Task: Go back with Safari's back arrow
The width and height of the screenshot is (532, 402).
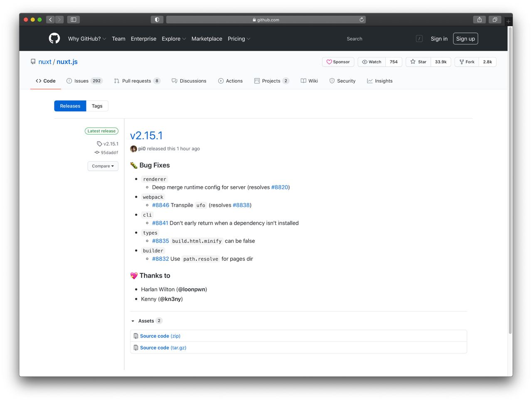Action: 50,20
